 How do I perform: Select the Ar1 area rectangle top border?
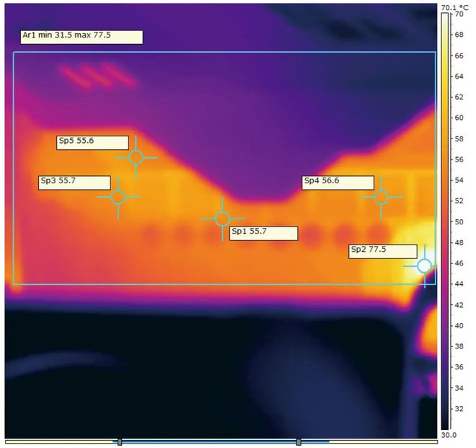(x=224, y=53)
